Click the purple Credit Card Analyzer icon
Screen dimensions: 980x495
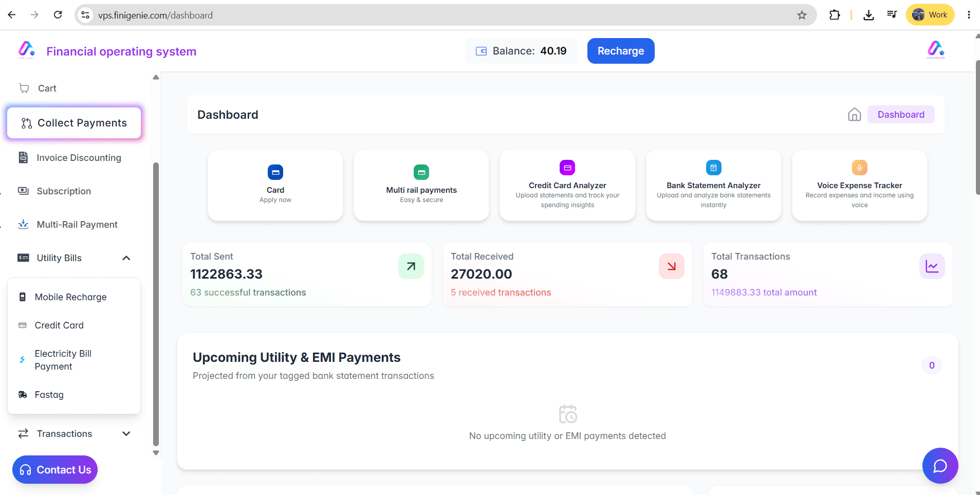click(567, 168)
